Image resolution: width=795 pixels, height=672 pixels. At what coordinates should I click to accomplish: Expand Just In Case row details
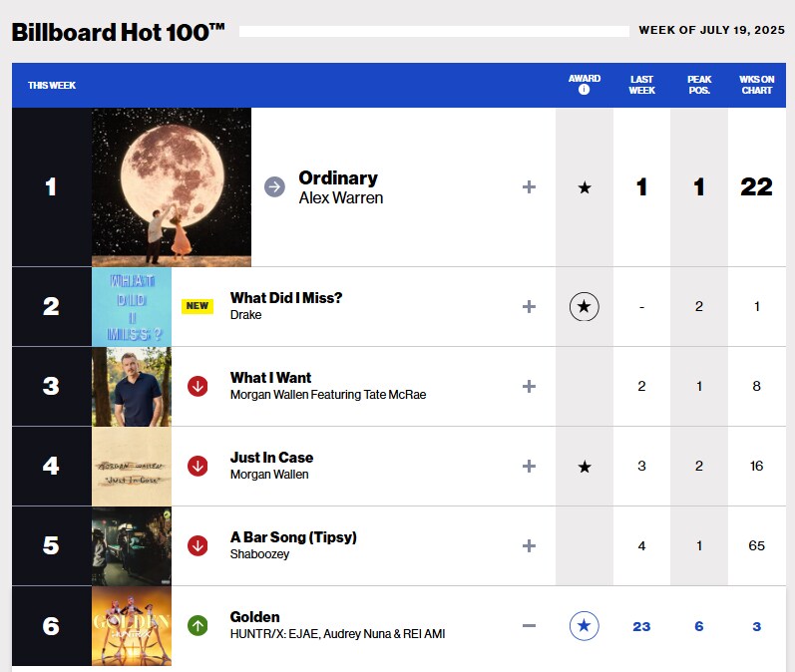point(529,466)
